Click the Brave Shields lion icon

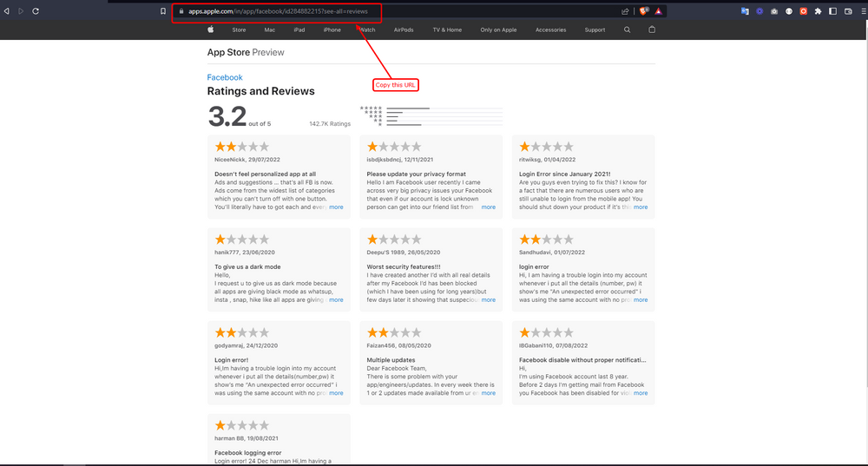[643, 11]
